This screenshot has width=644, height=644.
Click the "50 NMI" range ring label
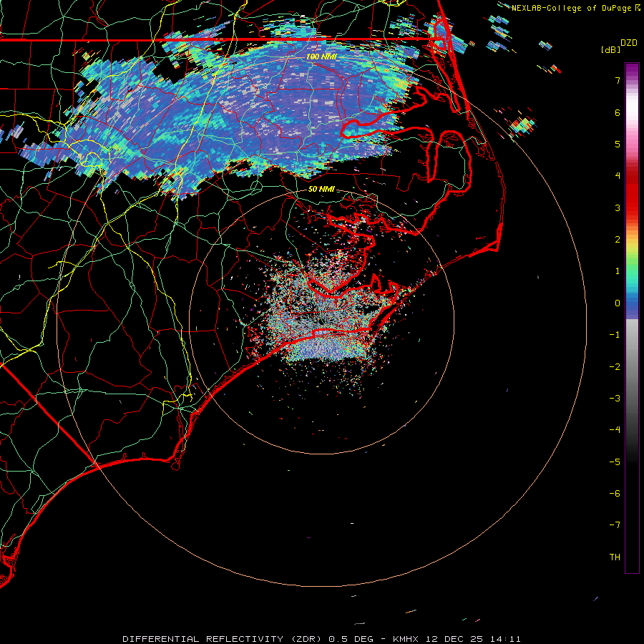tap(321, 189)
